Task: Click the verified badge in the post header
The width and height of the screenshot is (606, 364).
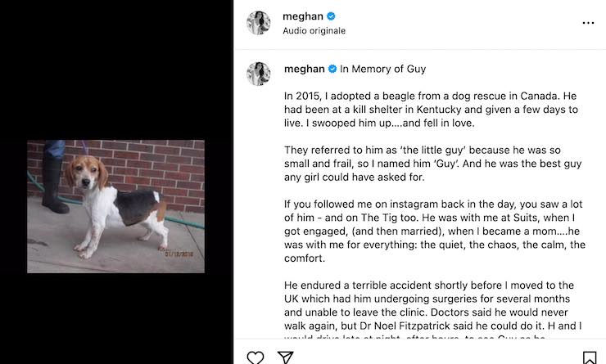Action: (x=331, y=16)
